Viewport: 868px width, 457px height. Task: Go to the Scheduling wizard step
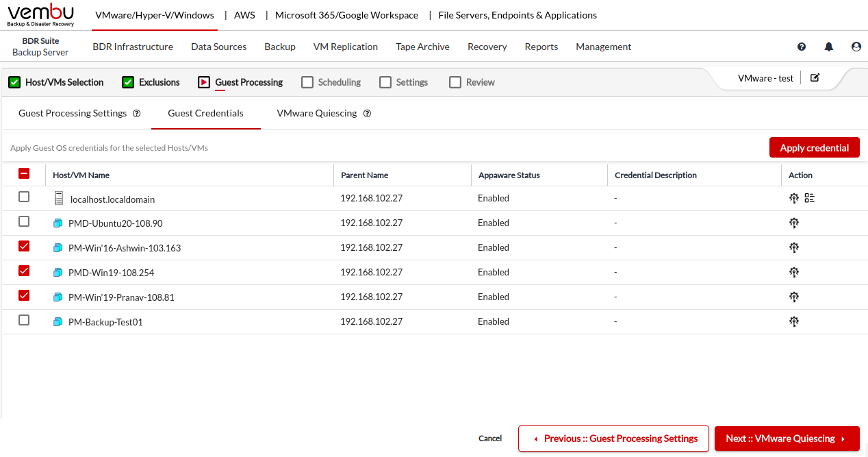[331, 82]
